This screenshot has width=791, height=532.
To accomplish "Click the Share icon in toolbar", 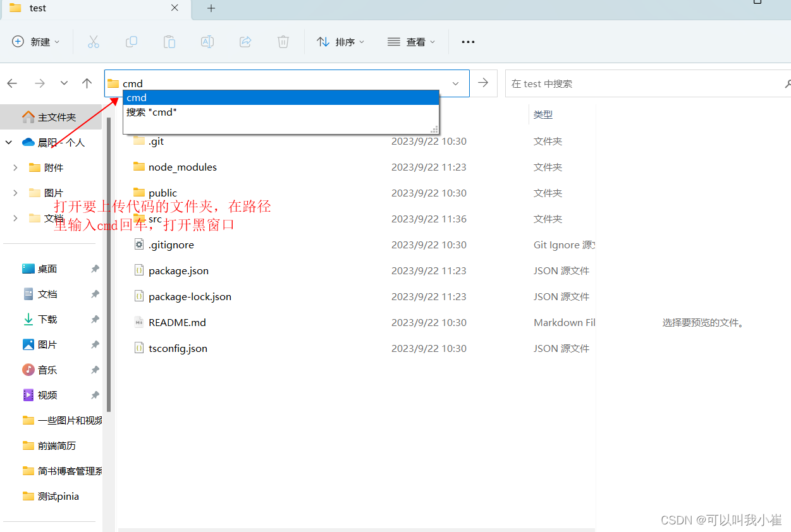I will click(x=245, y=42).
